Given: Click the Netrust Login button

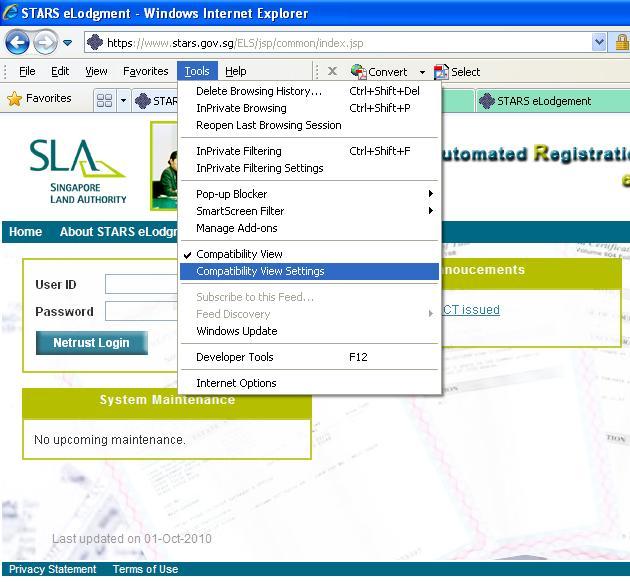Looking at the screenshot, I should point(92,343).
